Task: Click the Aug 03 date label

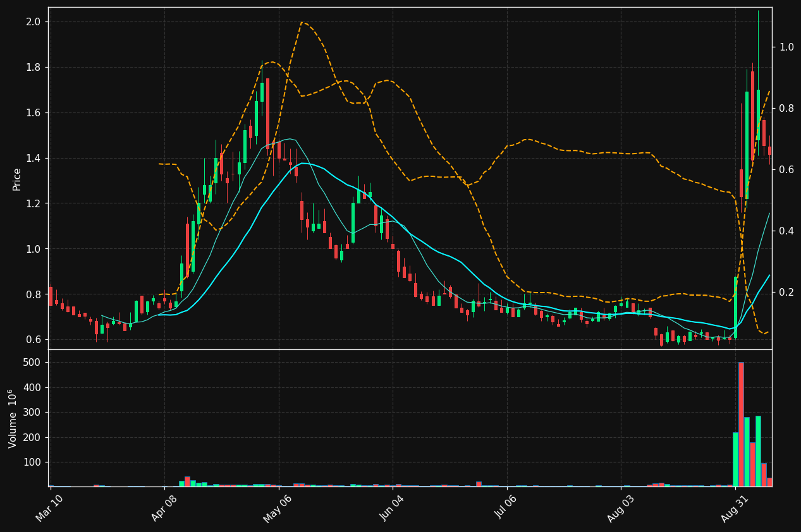Action: 620,509
